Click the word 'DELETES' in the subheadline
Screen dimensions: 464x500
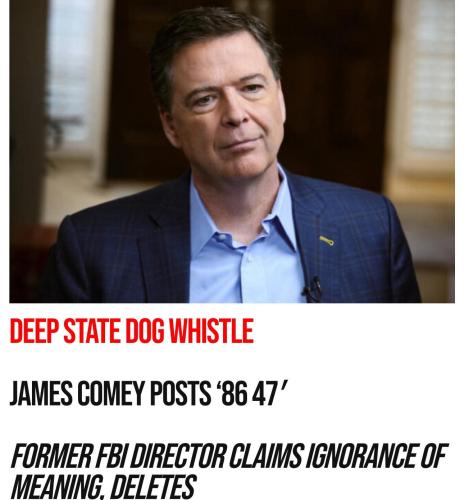point(152,487)
